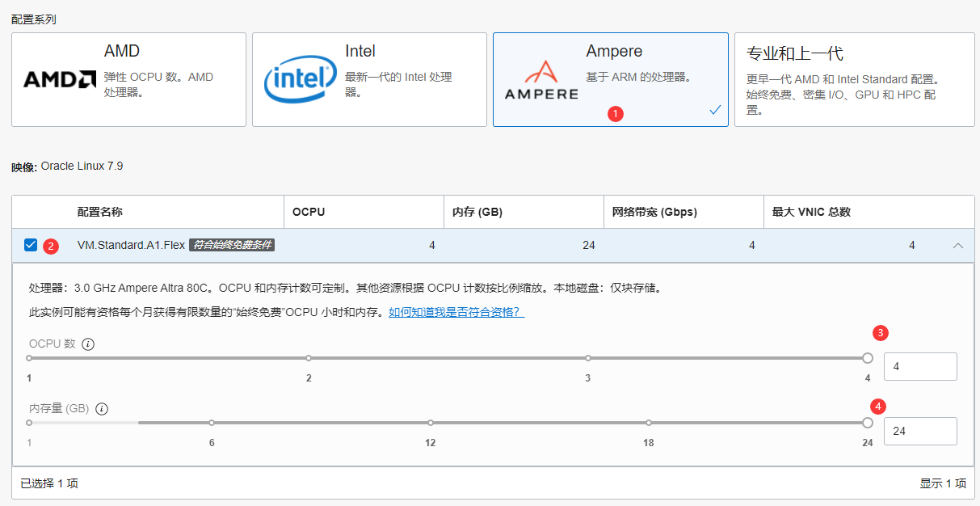980x506 pixels.
Task: Click the 配置名称 column header
Action: [x=100, y=213]
